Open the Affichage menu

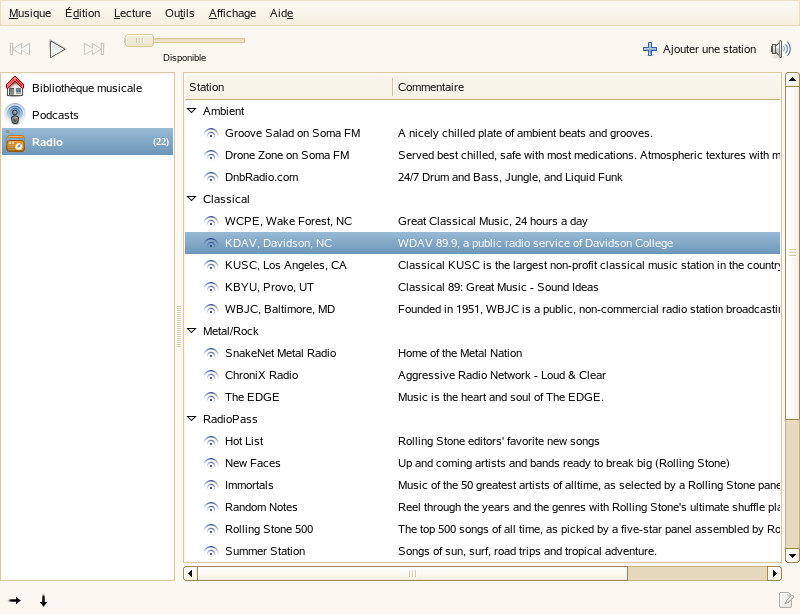tap(232, 13)
